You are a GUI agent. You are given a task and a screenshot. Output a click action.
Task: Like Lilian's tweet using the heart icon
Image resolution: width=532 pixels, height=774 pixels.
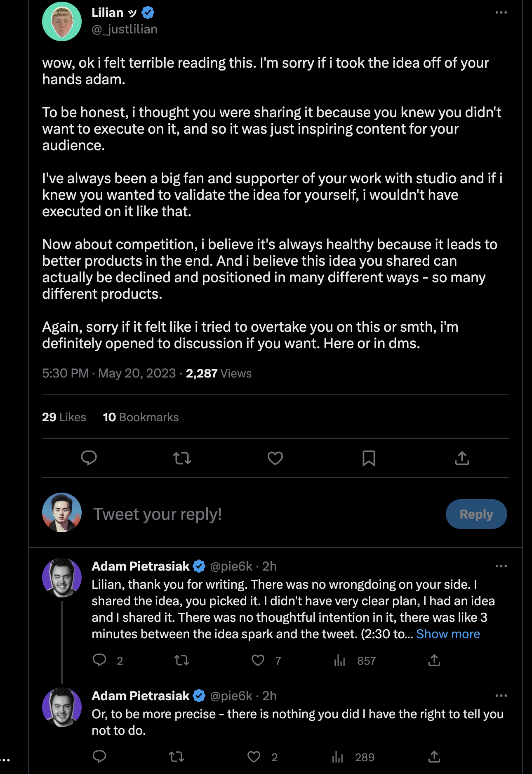point(275,458)
